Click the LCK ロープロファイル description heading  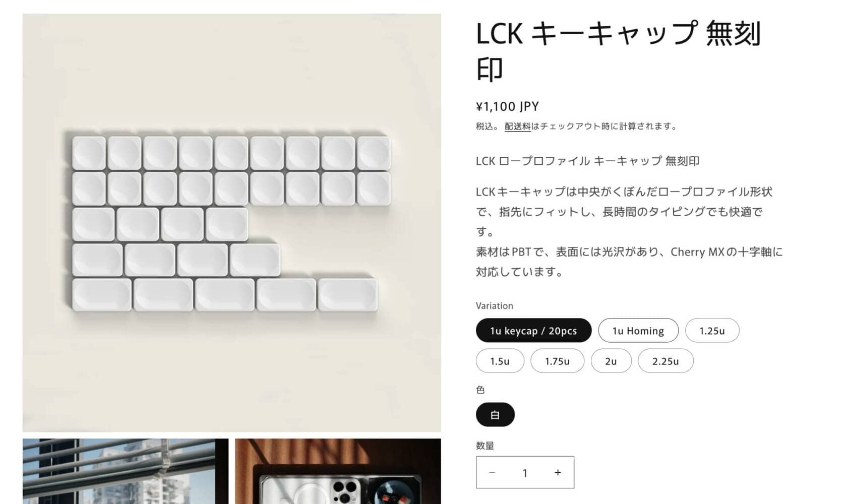click(x=587, y=161)
